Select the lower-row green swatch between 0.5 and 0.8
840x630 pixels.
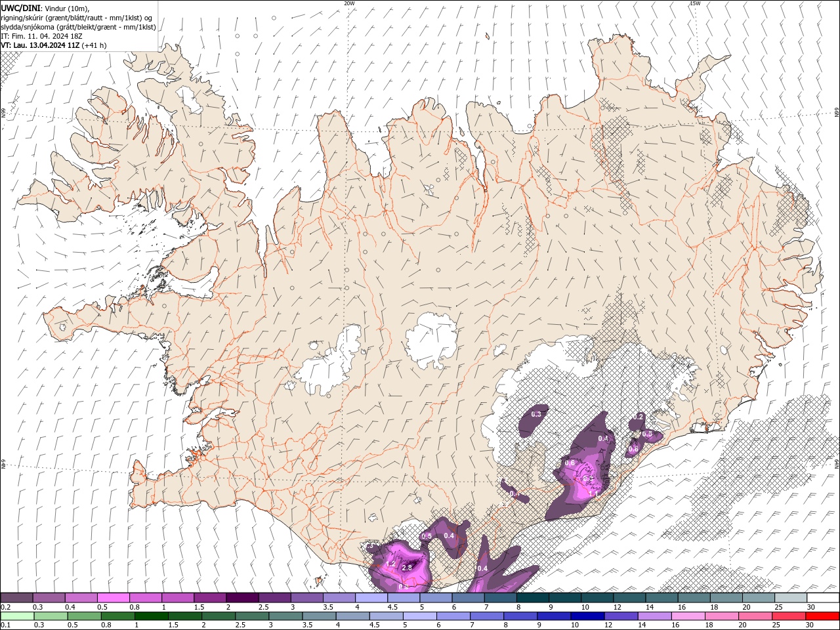pyautogui.click(x=84, y=616)
